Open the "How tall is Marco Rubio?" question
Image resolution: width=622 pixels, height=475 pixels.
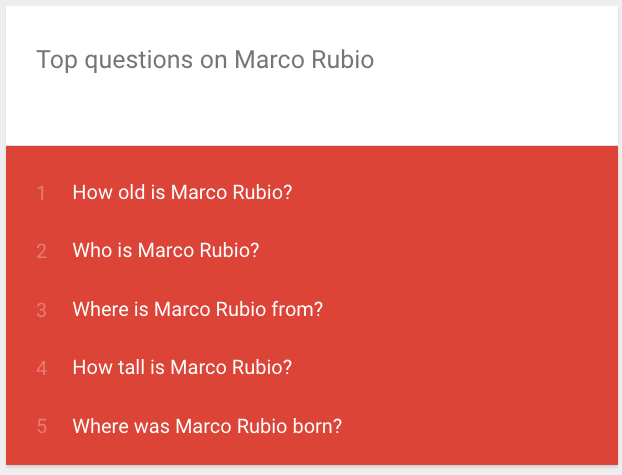182,367
